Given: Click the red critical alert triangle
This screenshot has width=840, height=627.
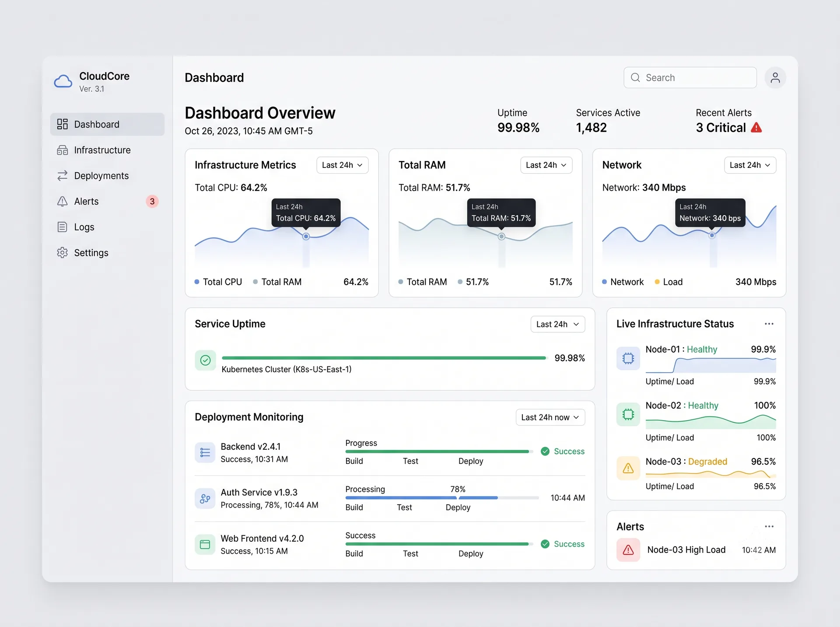Looking at the screenshot, I should pyautogui.click(x=756, y=128).
